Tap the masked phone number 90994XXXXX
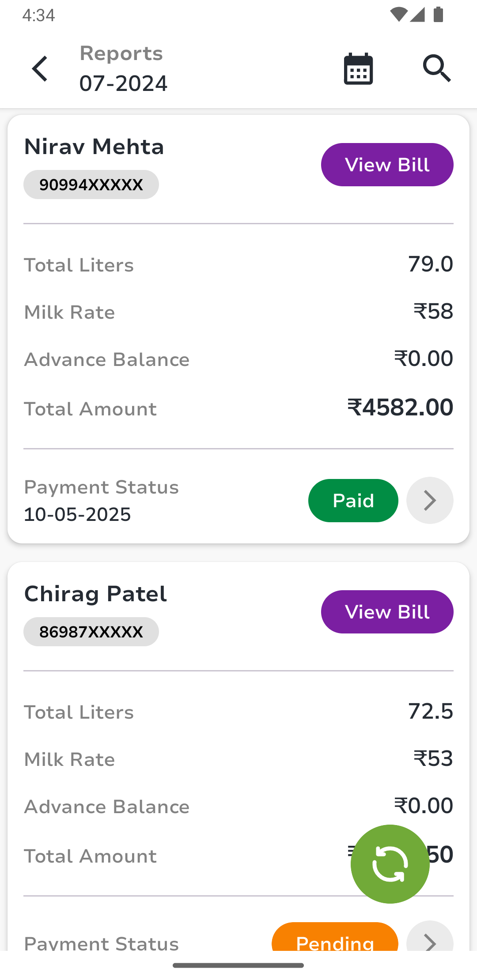 [x=91, y=184]
